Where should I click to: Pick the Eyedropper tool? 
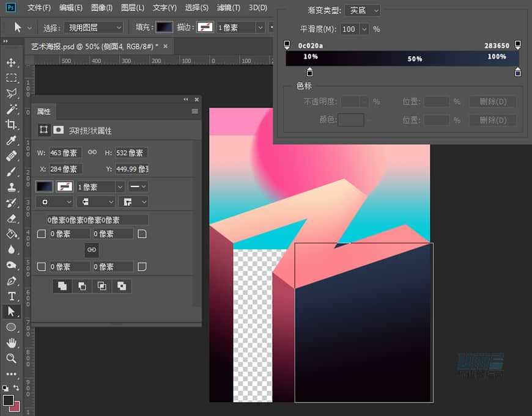click(x=11, y=140)
